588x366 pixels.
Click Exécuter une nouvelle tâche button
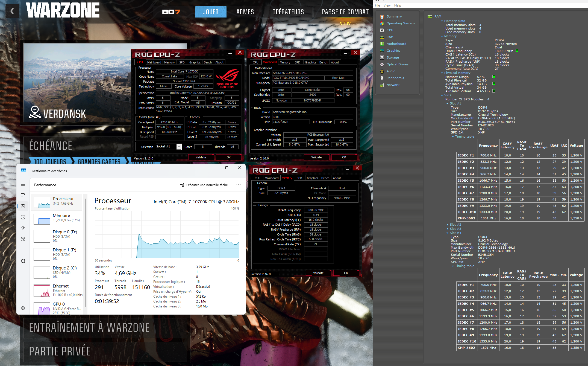tap(204, 185)
